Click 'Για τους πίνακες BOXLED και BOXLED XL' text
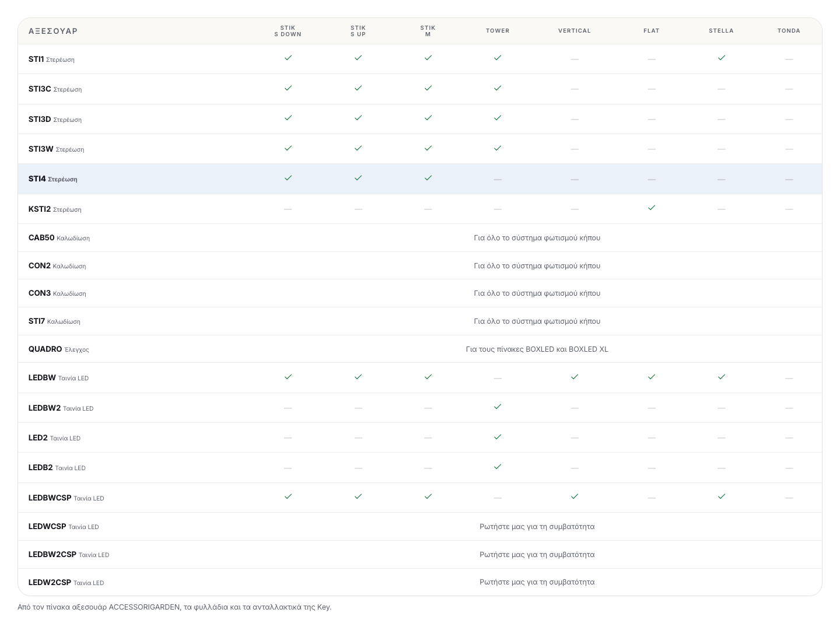Image resolution: width=840 pixels, height=630 pixels. click(537, 349)
